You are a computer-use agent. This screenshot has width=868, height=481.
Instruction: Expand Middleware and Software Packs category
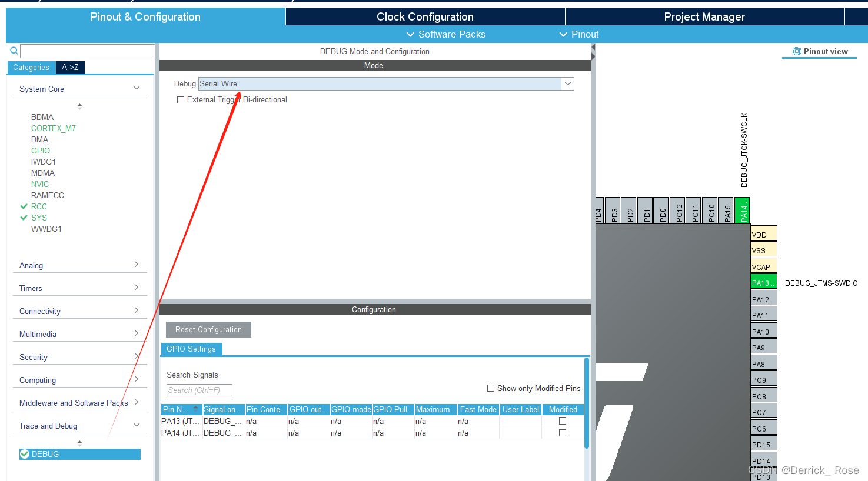pyautogui.click(x=137, y=402)
